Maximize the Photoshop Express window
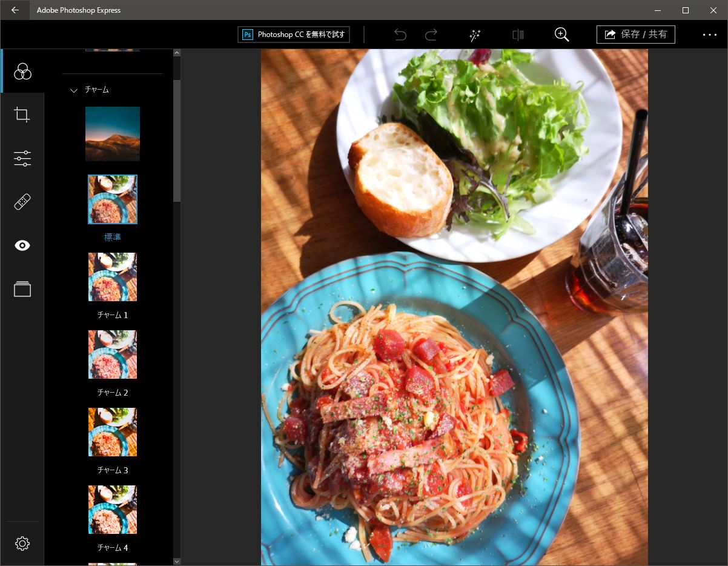This screenshot has width=728, height=566. click(686, 10)
